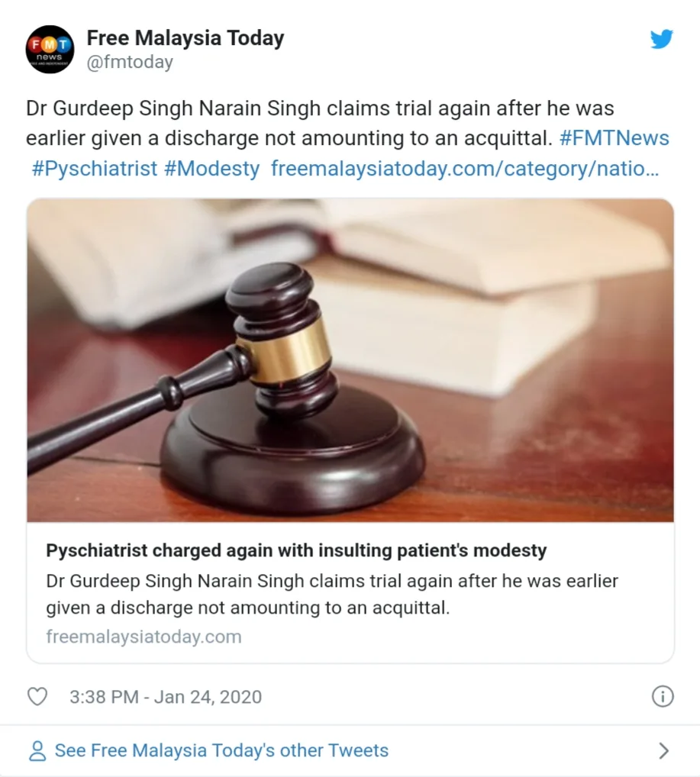Open the tweet info circle icon
The width and height of the screenshot is (700, 777).
click(x=663, y=696)
